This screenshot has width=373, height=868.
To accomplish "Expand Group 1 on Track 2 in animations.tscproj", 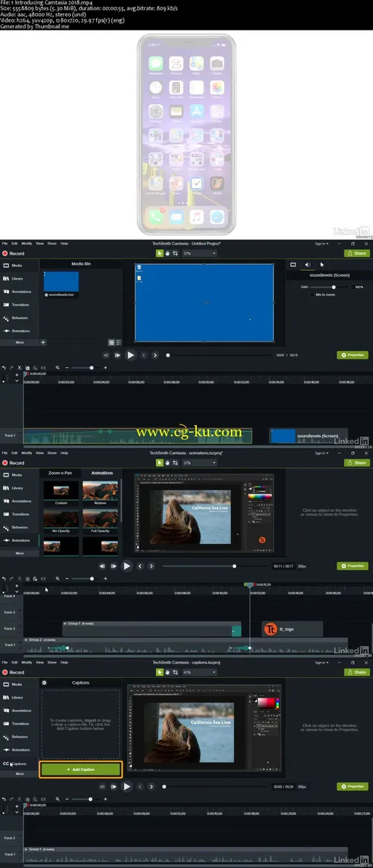I will point(66,623).
